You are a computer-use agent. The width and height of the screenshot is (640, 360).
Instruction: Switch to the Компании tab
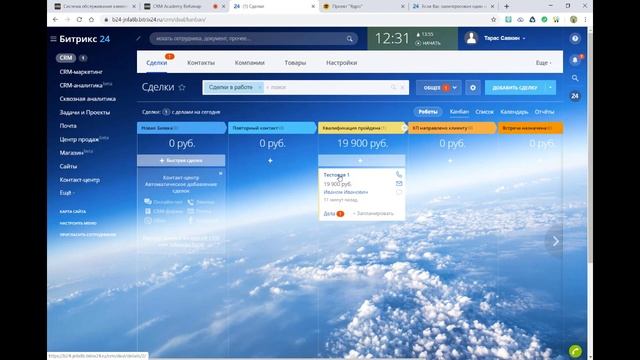(x=249, y=63)
